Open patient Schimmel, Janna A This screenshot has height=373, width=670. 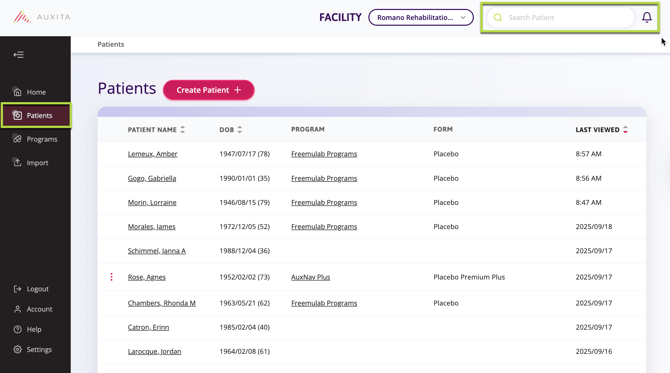coord(157,251)
